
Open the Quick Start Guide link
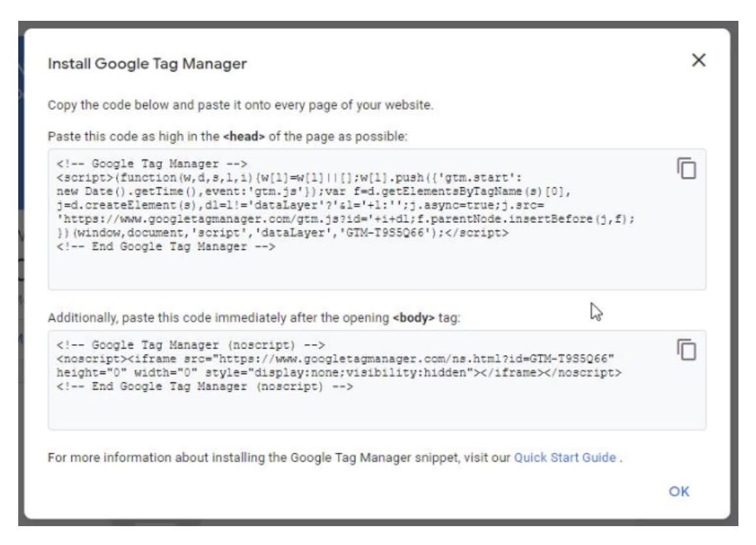565,457
